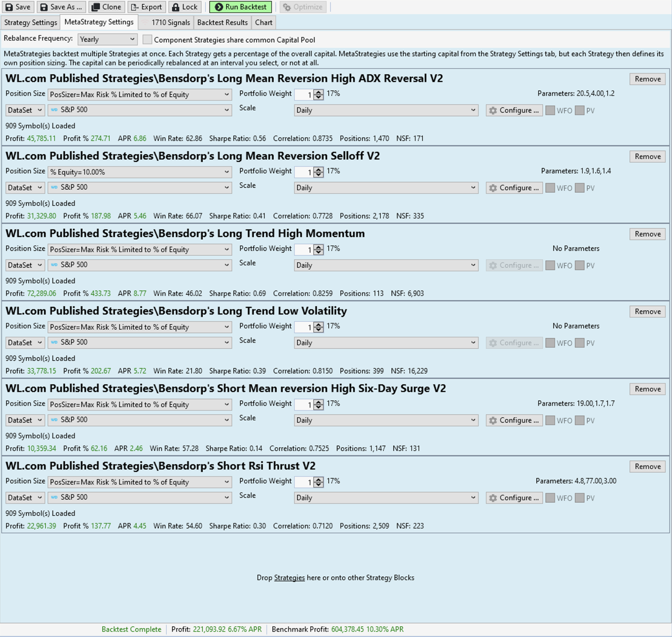The height and width of the screenshot is (637, 672).
Task: Remove the Long Trend High Momentum strategy
Action: [x=647, y=234]
